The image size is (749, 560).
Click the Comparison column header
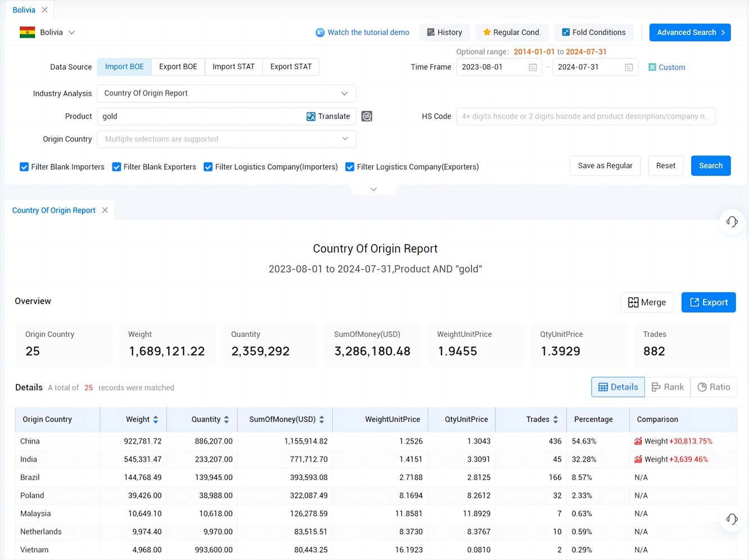683,419
